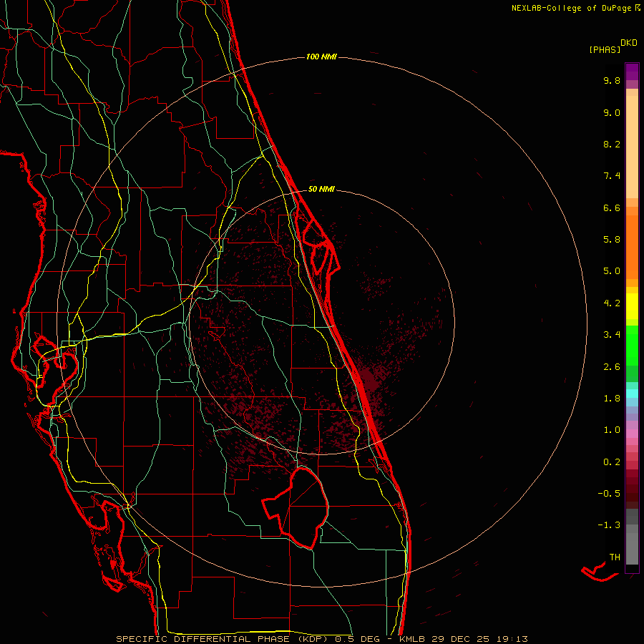Pick the yellow band on the color bar
This screenshot has height=644, width=644.
coord(632,306)
